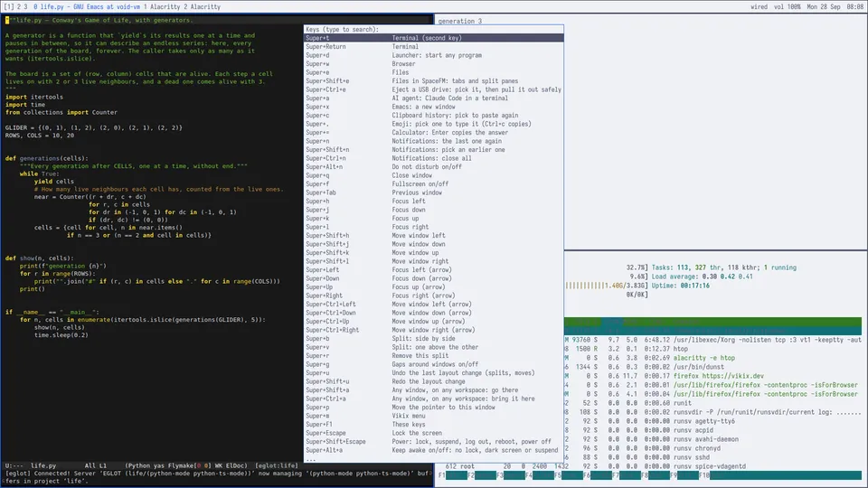Select the Split: side by side entry
The width and height of the screenshot is (868, 488).
pos(434,339)
